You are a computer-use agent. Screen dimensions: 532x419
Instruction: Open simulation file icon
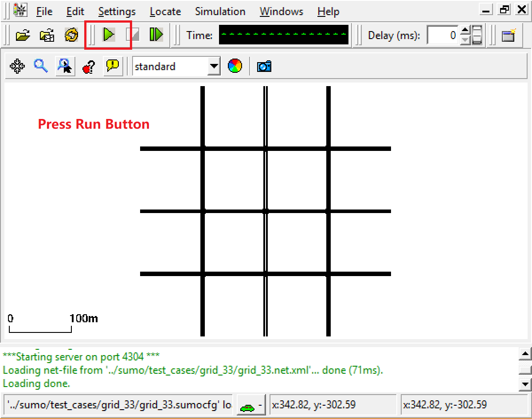point(23,35)
